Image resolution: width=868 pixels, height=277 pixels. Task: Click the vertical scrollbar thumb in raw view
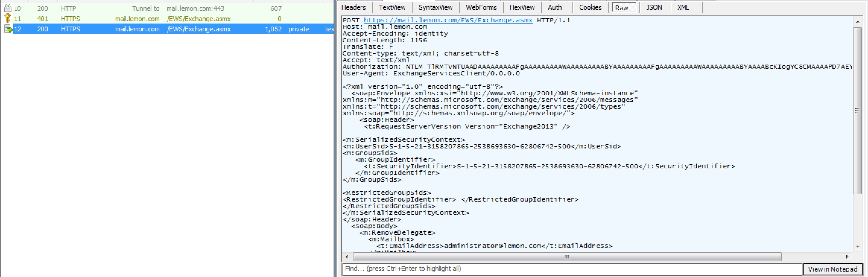857,110
